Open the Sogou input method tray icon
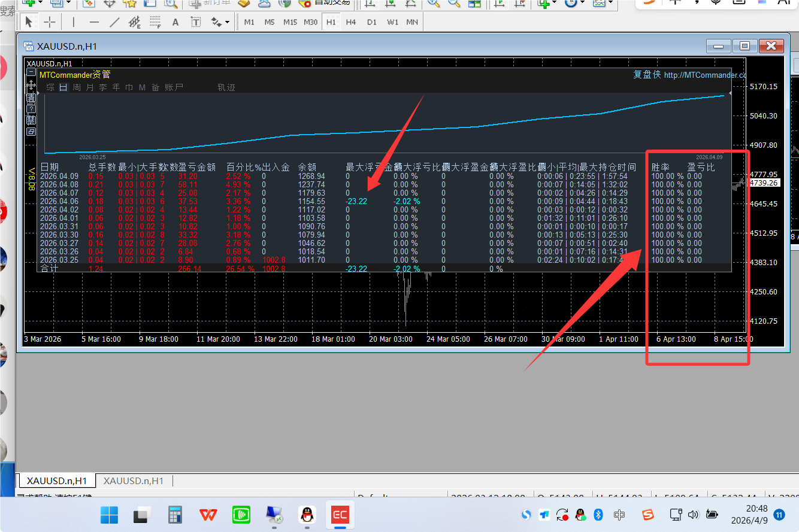 click(x=649, y=514)
